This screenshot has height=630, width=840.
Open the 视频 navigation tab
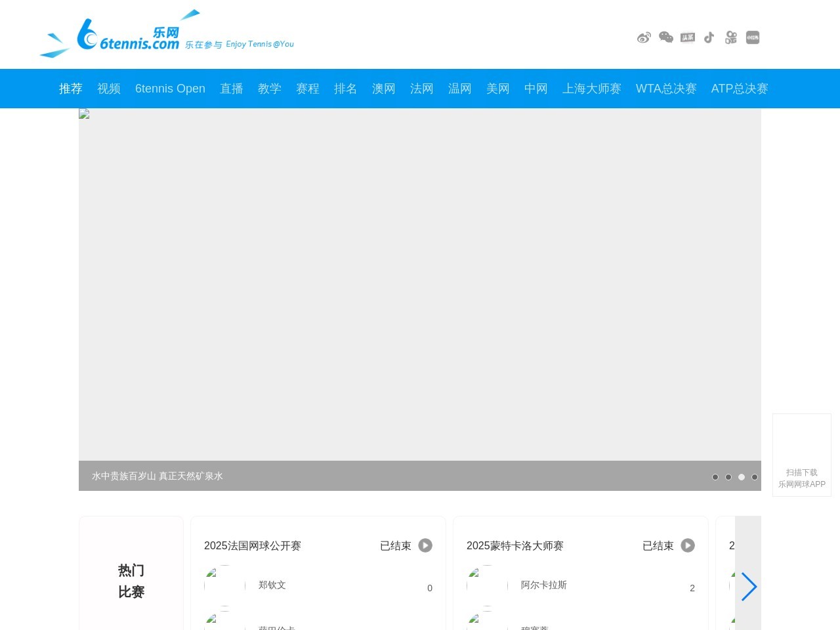point(109,89)
